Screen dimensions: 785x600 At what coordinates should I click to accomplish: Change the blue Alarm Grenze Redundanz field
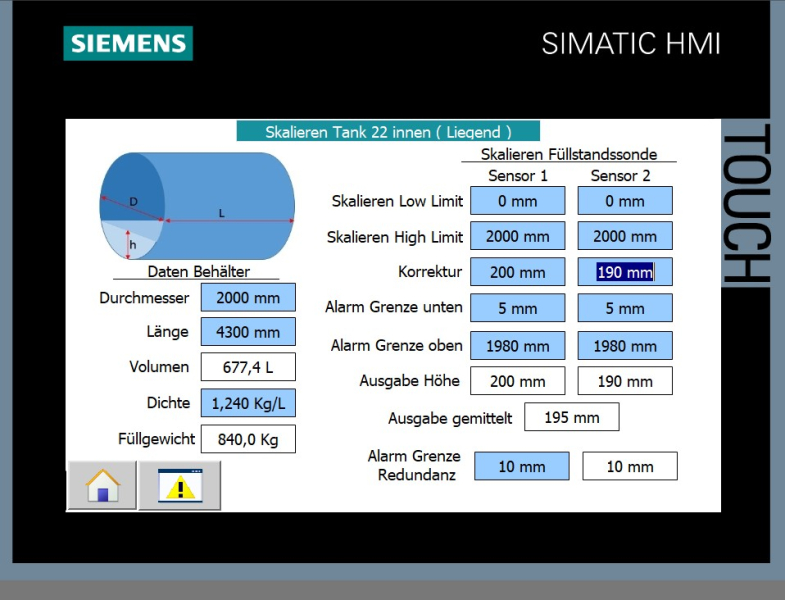click(x=521, y=466)
